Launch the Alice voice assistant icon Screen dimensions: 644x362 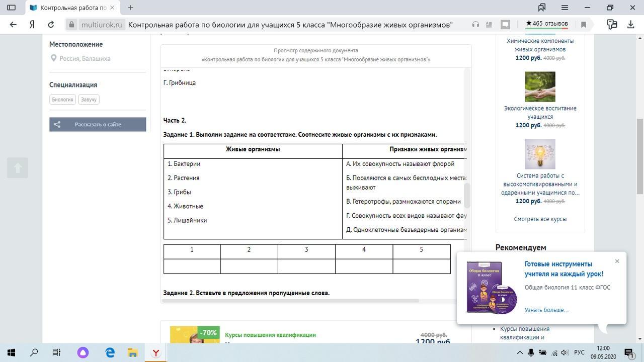pos(83,352)
